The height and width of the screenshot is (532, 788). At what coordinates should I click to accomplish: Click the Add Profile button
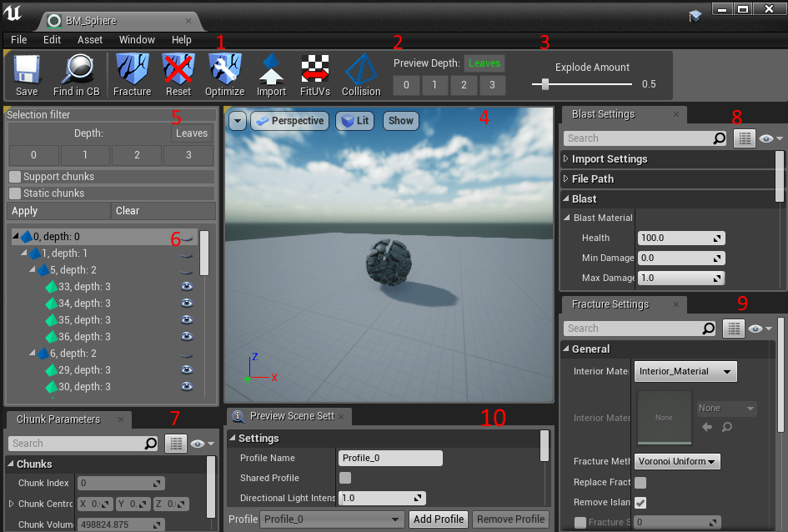[439, 519]
